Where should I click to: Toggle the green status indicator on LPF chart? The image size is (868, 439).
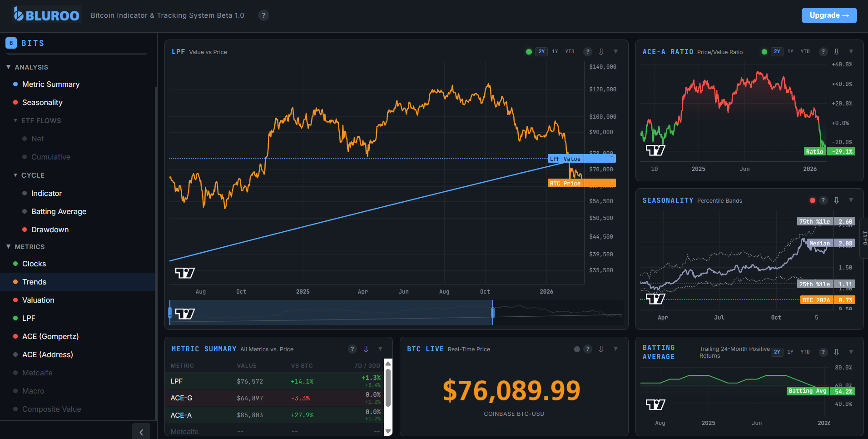pyautogui.click(x=529, y=51)
